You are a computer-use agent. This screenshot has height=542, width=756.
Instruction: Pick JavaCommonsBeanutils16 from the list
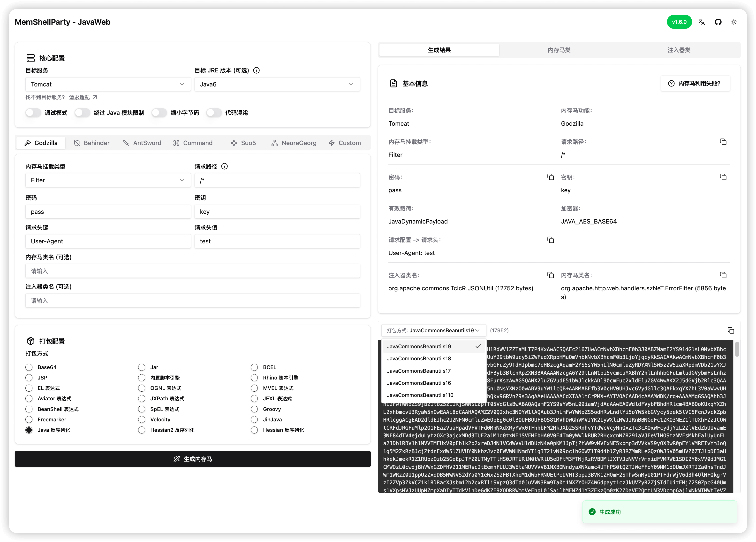tap(434, 383)
